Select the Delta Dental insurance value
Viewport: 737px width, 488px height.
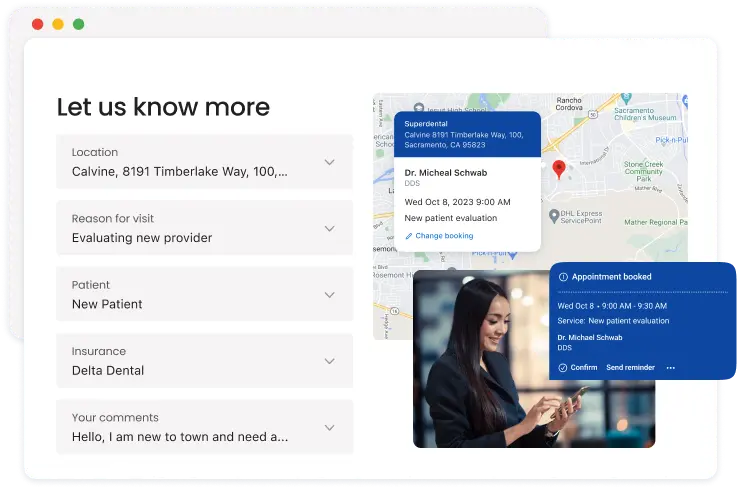point(108,370)
